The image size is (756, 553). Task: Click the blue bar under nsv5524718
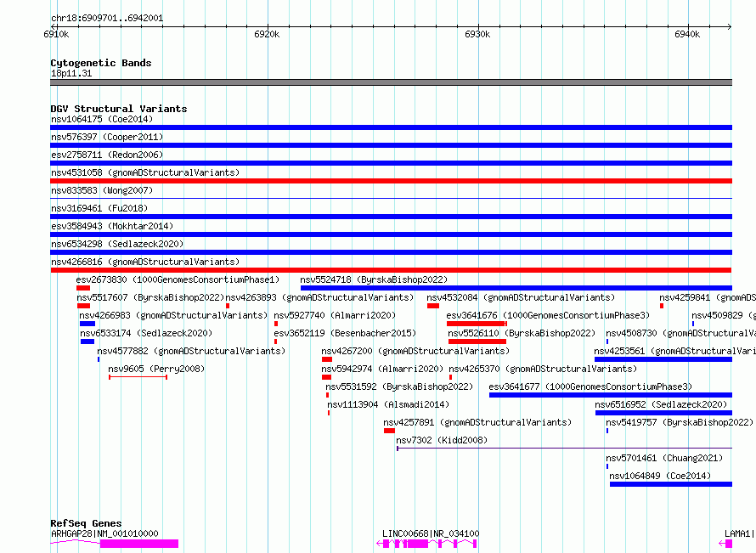(x=516, y=288)
